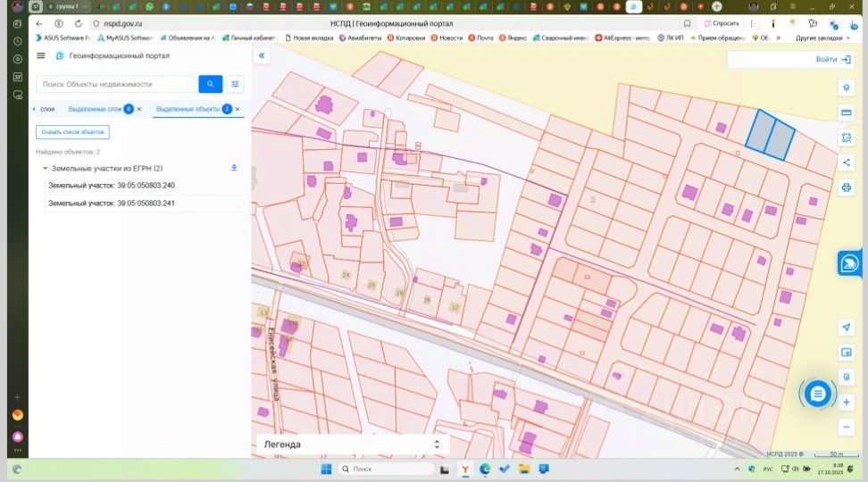The width and height of the screenshot is (868, 482).
Task: Print the map using the printer icon
Action: pyautogui.click(x=846, y=187)
